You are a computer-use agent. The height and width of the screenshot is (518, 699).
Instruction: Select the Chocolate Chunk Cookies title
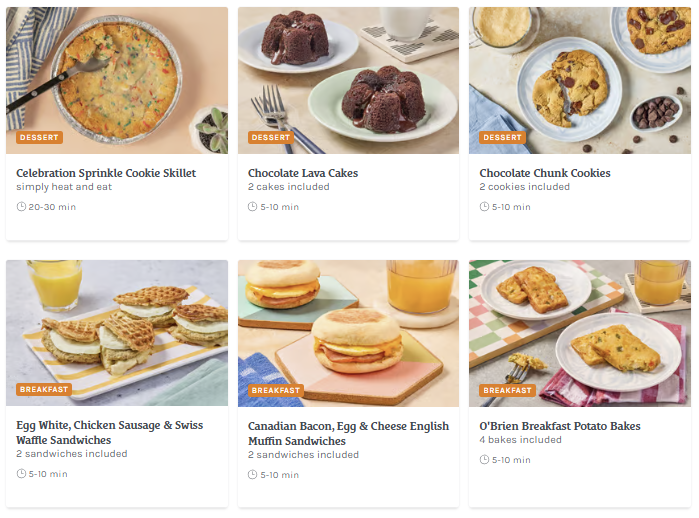[x=545, y=173]
